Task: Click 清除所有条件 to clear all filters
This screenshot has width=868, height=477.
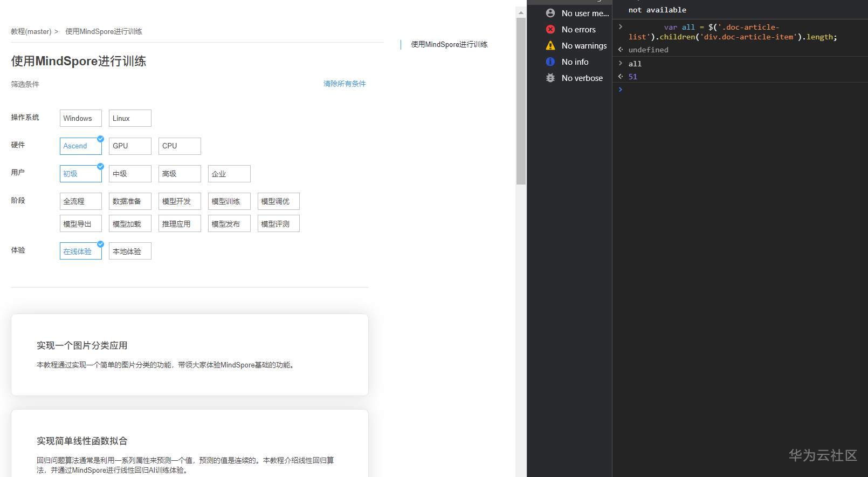Action: pos(345,84)
